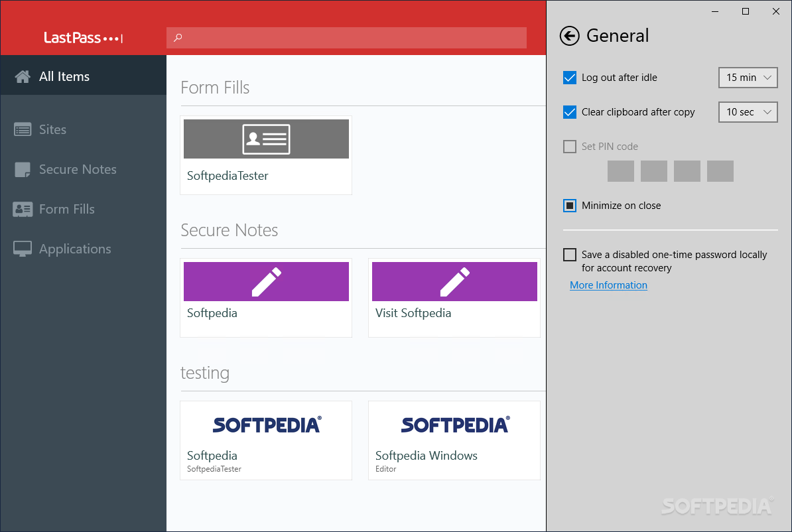Image resolution: width=792 pixels, height=532 pixels.
Task: Enable Set PIN code checkbox
Action: click(x=569, y=147)
